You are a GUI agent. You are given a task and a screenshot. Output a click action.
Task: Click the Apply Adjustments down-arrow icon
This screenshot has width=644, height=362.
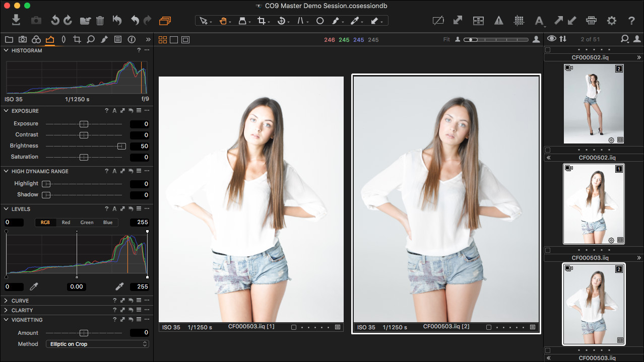[572, 21]
